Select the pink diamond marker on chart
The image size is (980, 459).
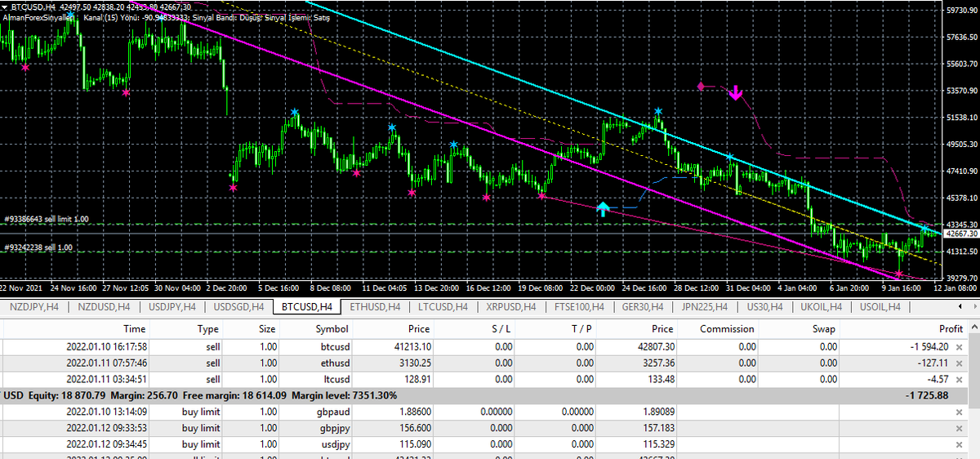pos(700,86)
